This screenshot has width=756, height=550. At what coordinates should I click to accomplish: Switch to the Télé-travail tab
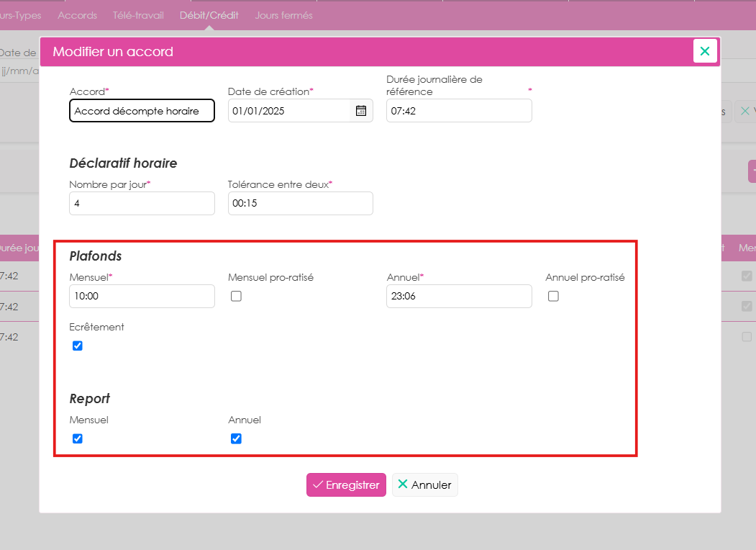138,15
